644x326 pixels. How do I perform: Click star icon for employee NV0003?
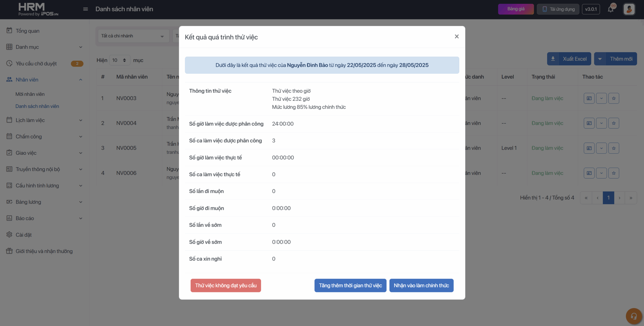point(614,98)
